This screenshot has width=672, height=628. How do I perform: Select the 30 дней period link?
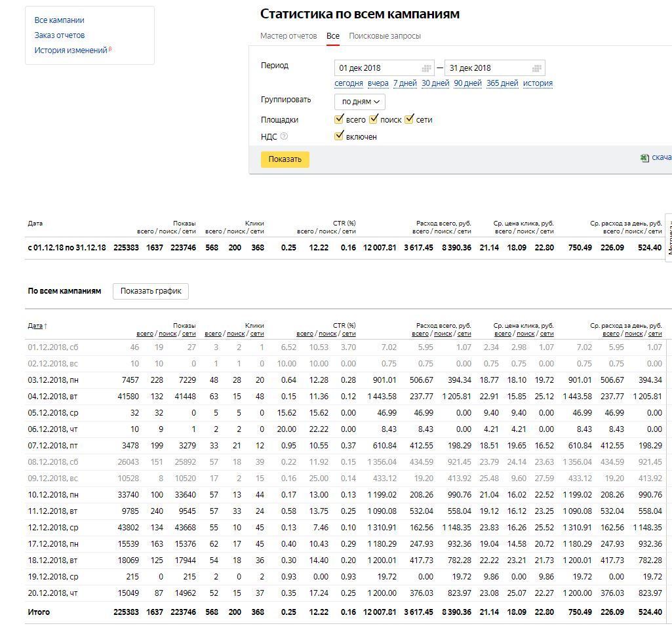pyautogui.click(x=435, y=83)
